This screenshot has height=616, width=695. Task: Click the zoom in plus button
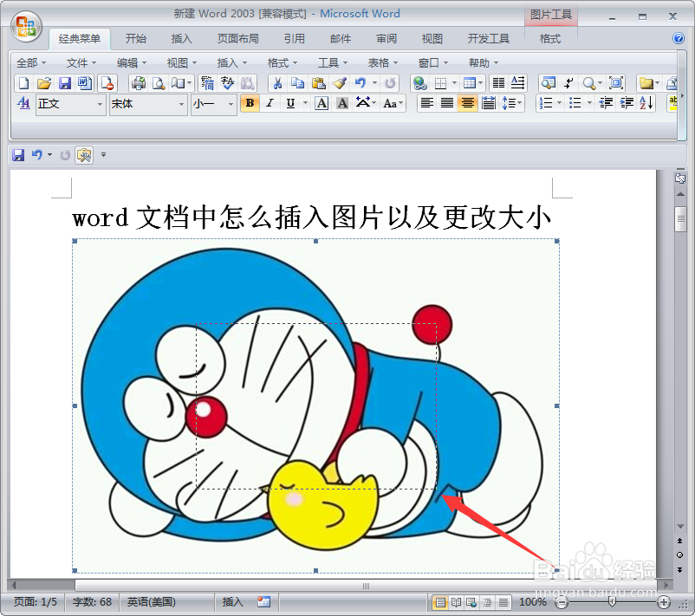(x=664, y=602)
